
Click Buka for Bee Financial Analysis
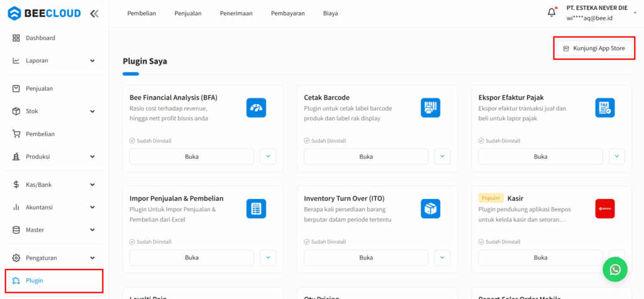coord(192,157)
